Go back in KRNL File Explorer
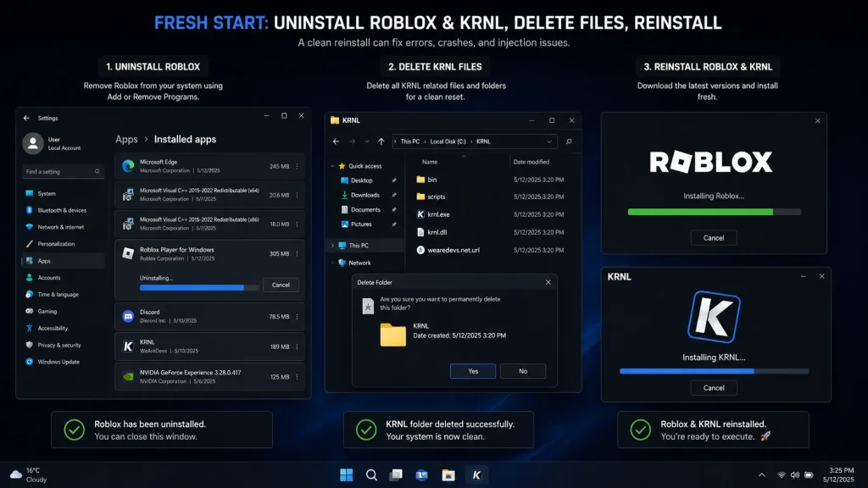The width and height of the screenshot is (868, 488). click(x=336, y=141)
